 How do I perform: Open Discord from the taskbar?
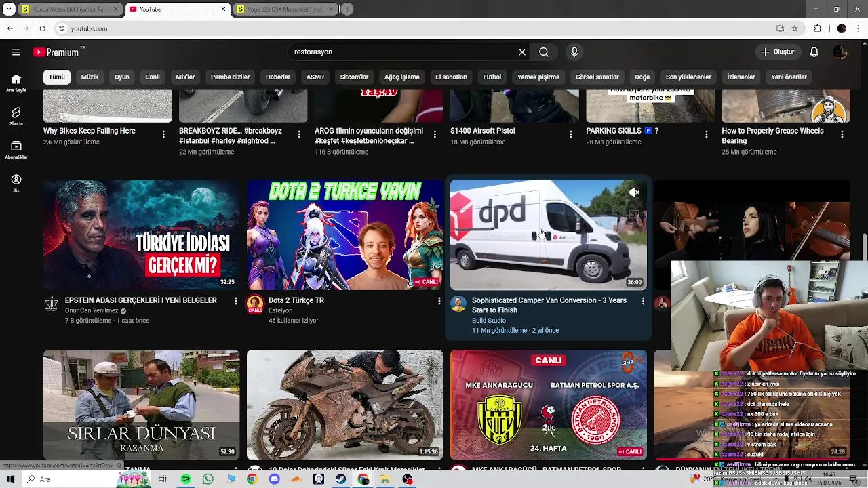(274, 479)
